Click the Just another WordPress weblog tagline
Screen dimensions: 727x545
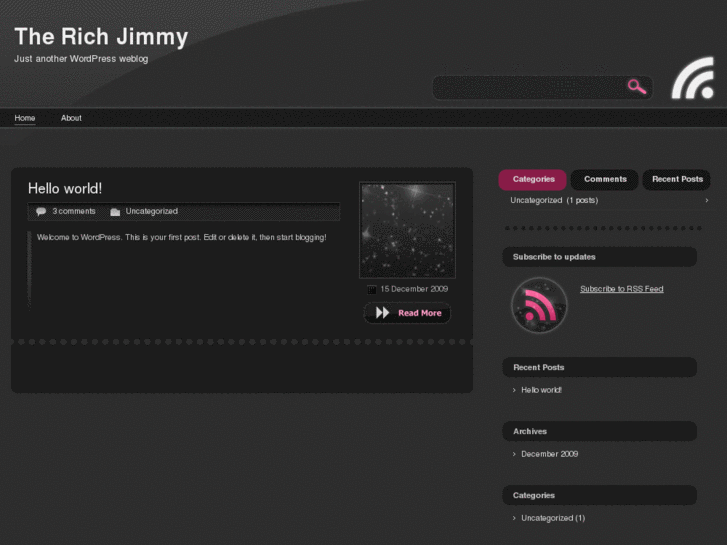pos(81,59)
